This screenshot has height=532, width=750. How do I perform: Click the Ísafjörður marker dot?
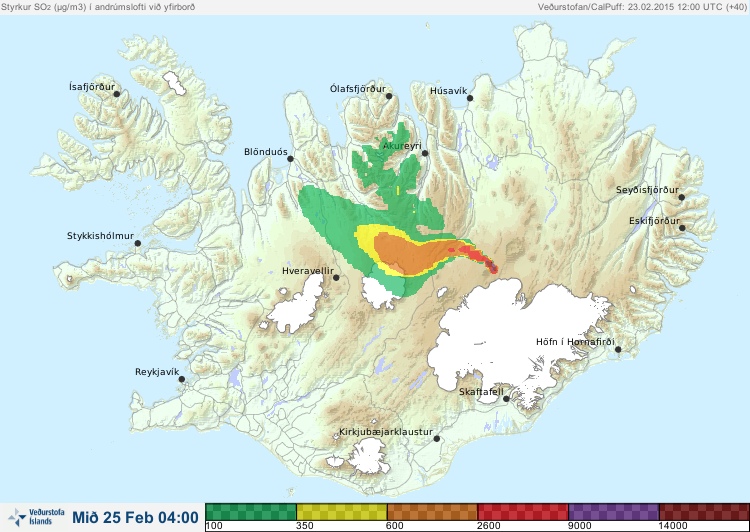coord(116,94)
